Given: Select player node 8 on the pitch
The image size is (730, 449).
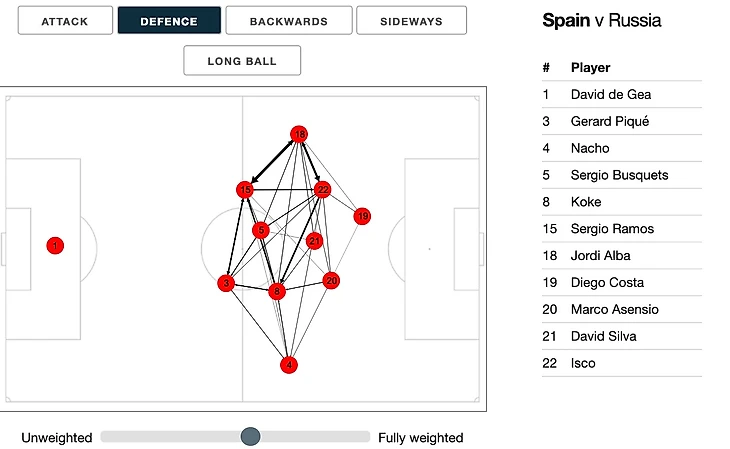Looking at the screenshot, I should tap(277, 291).
